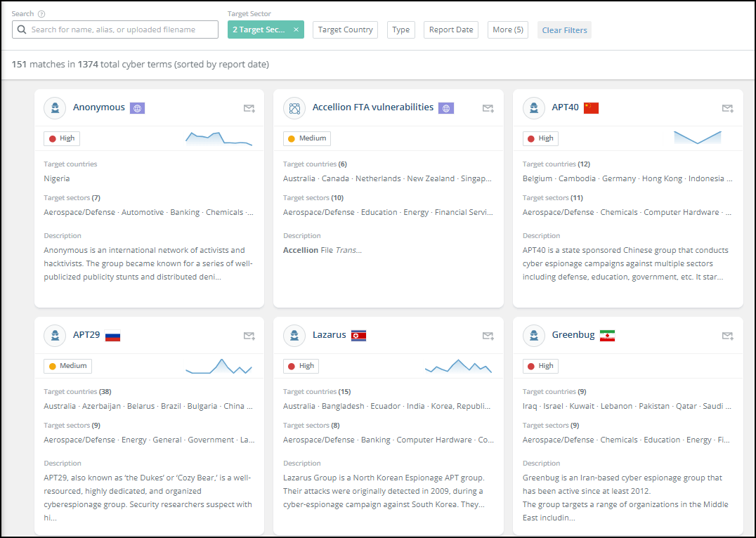This screenshot has height=538, width=756.
Task: Open the Anonymous card title link
Action: pyautogui.click(x=99, y=107)
